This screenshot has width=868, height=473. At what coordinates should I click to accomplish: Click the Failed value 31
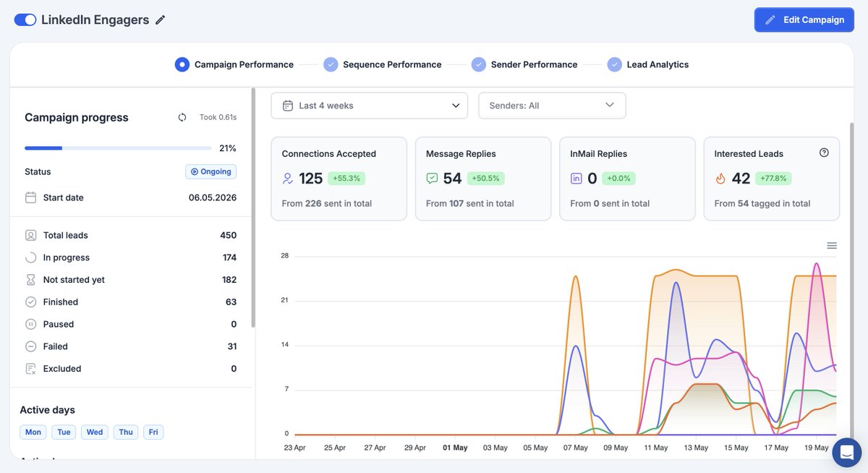(231, 346)
